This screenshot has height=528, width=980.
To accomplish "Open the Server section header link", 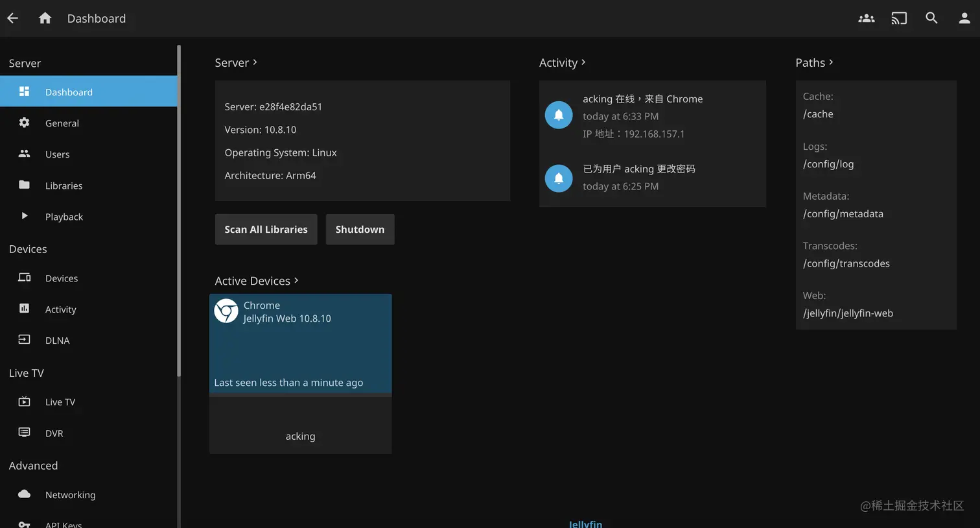I will coord(236,62).
